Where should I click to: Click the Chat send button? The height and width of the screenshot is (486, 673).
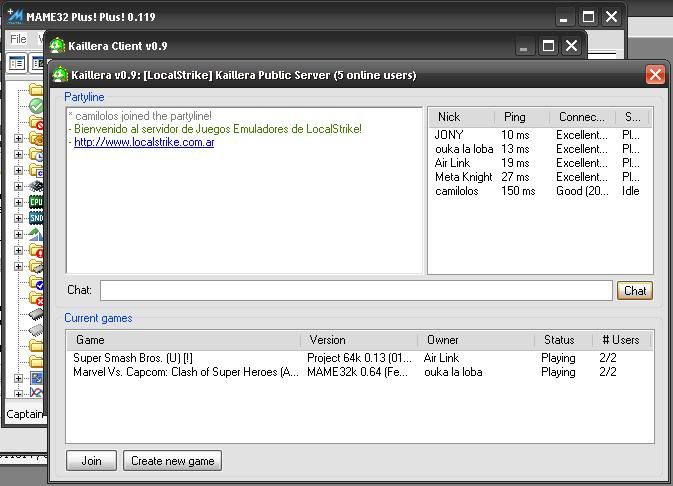[x=635, y=291]
